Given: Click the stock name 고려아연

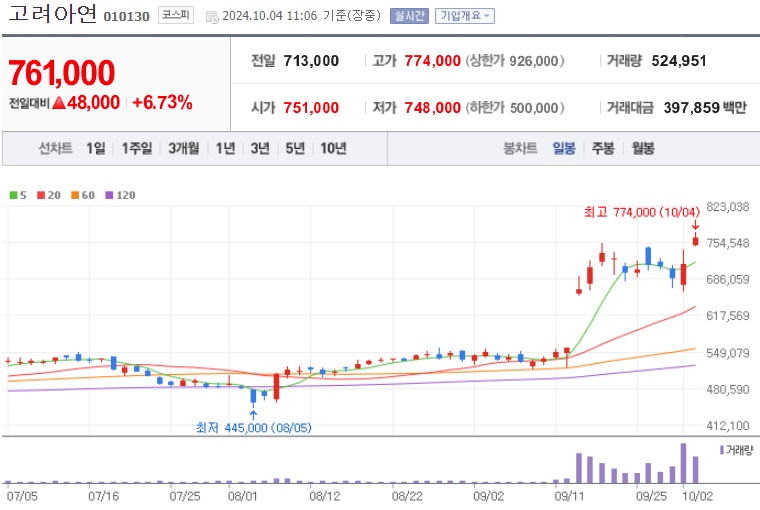Looking at the screenshot, I should point(53,14).
